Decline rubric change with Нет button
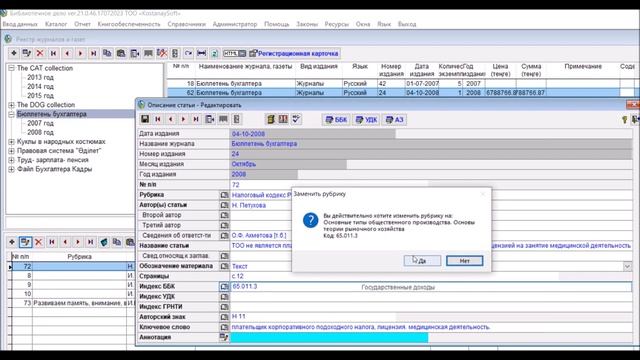The image size is (640, 360). pyautogui.click(x=464, y=261)
